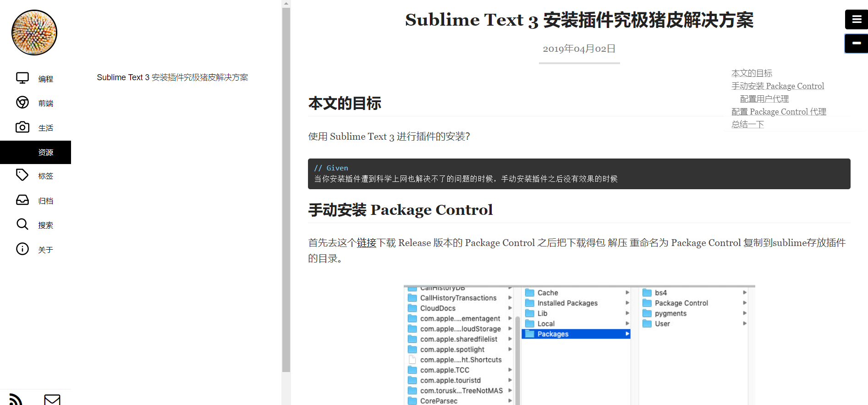Click the CoreParsec folder in screenshot

coord(439,401)
